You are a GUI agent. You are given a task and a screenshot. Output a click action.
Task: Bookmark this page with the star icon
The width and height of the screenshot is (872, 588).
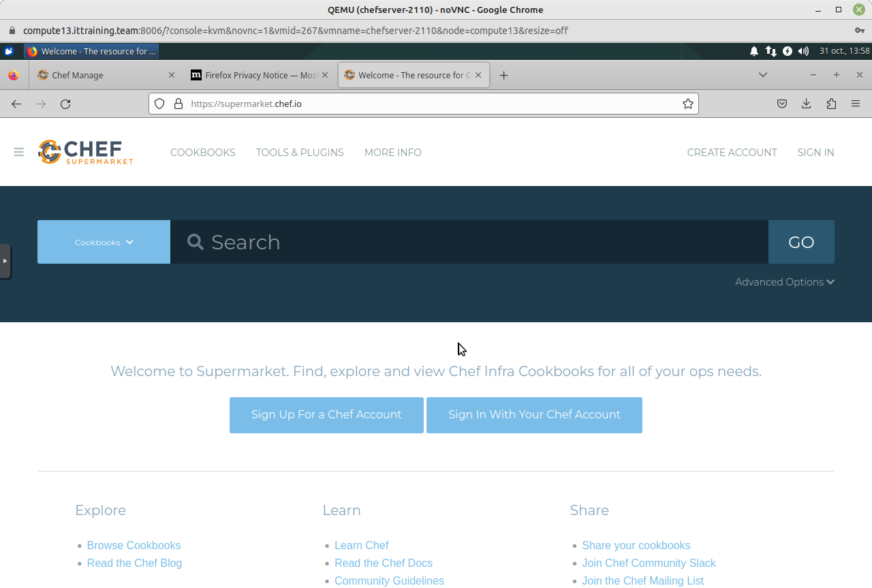point(687,104)
